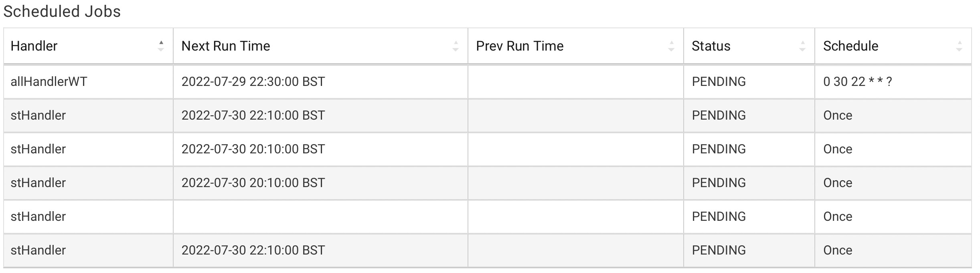Select first stHandler row name
Viewport: 980px width, 273px height.
click(38, 115)
